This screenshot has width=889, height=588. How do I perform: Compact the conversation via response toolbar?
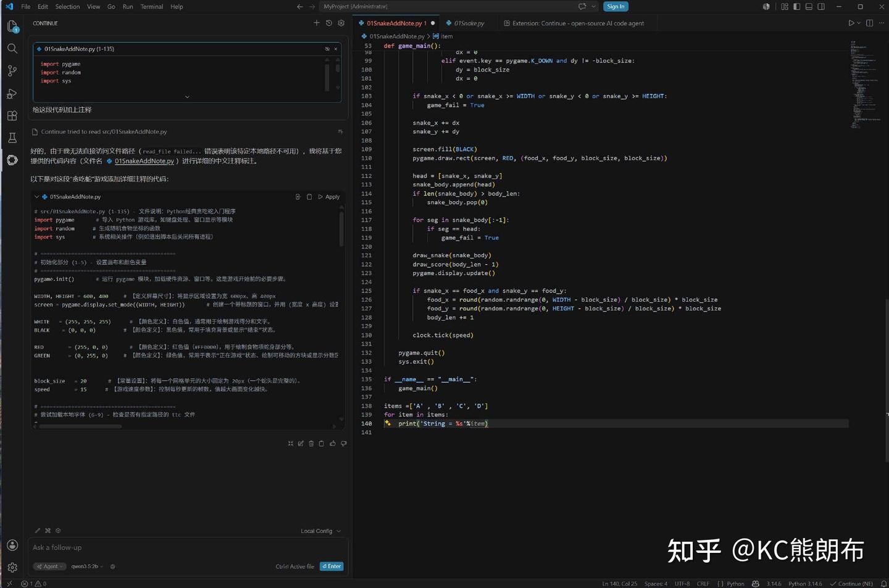tap(291, 444)
